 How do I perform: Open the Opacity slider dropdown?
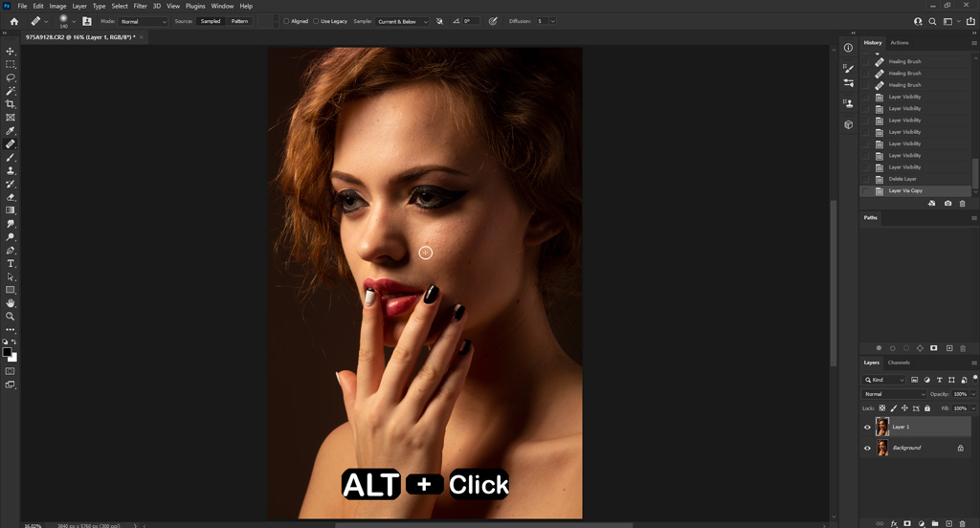973,394
